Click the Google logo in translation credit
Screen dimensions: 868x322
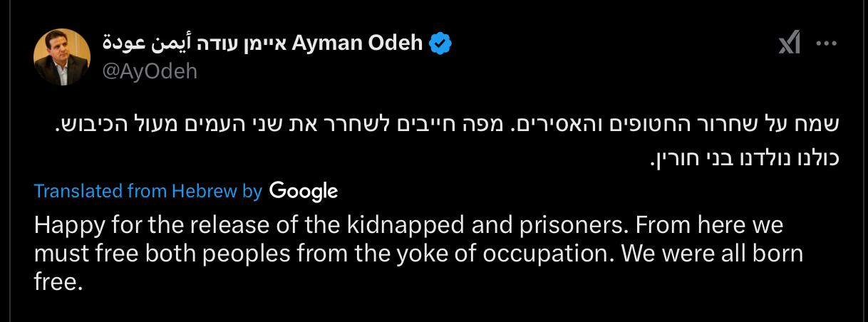coord(304,191)
